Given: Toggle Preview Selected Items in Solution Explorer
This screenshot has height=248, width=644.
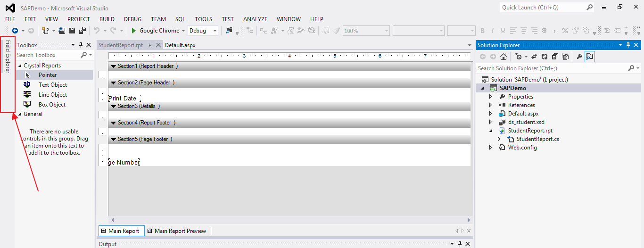Looking at the screenshot, I should tap(590, 57).
